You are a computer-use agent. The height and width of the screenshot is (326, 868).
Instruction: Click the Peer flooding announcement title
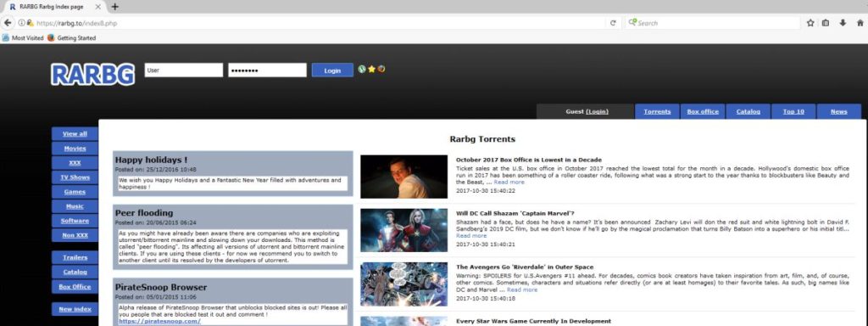[x=144, y=213]
